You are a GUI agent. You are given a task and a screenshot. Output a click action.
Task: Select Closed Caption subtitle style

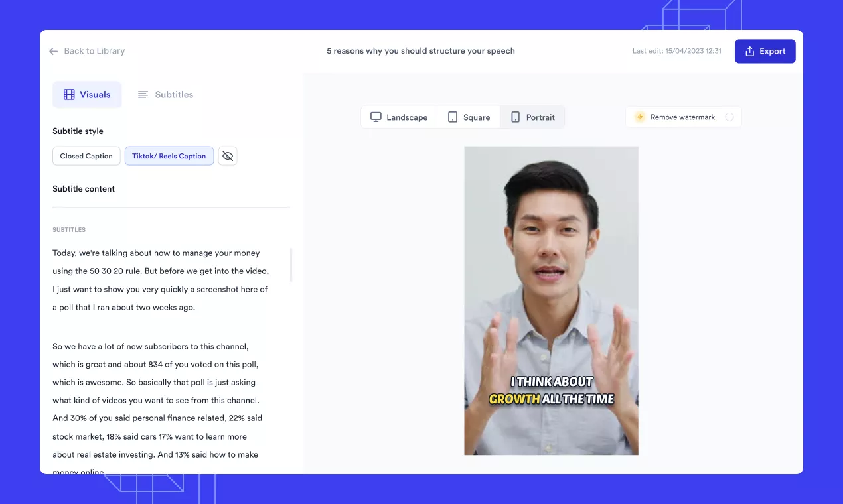click(x=86, y=156)
